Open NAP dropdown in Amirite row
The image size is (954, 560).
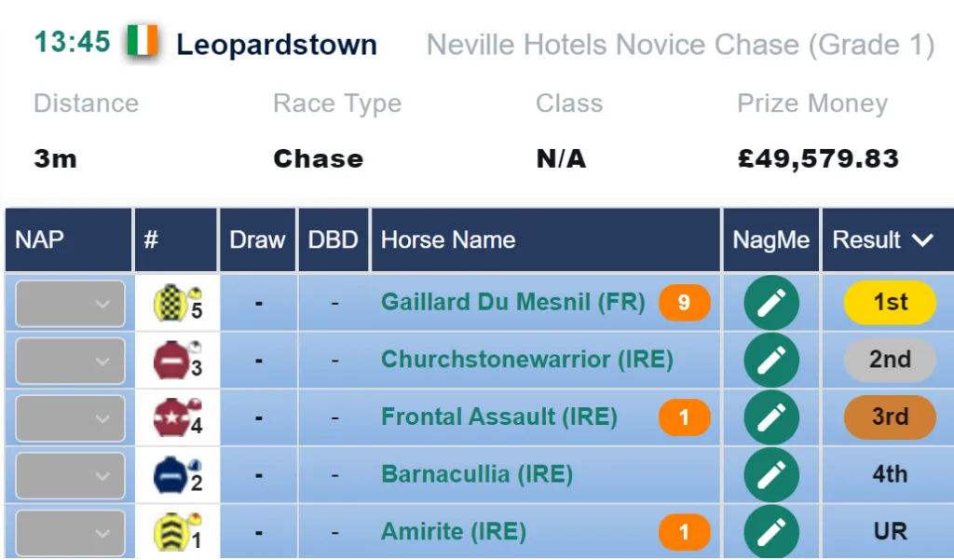[71, 533]
